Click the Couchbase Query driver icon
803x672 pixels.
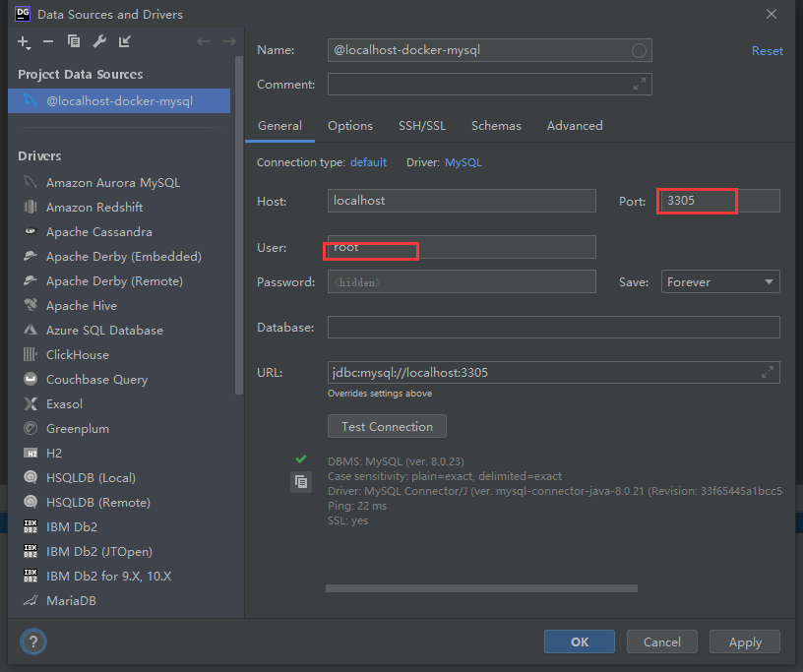pyautogui.click(x=31, y=379)
